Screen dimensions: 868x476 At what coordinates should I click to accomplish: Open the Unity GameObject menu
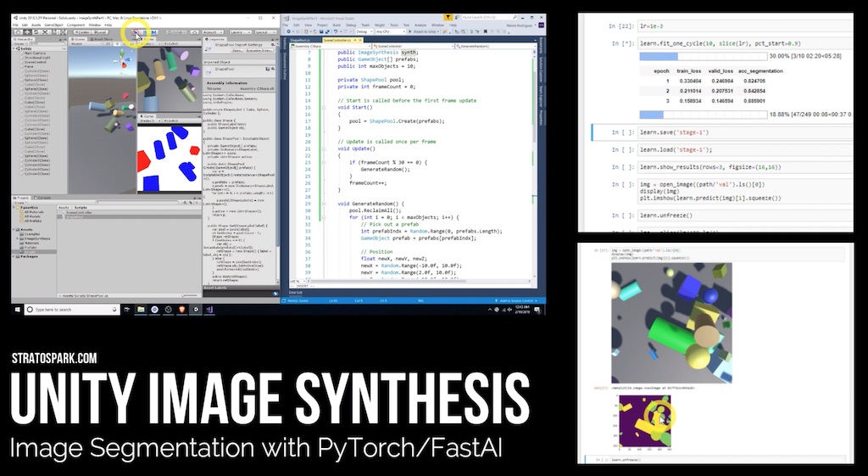tap(53, 25)
